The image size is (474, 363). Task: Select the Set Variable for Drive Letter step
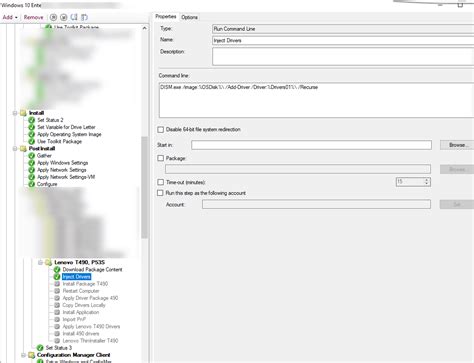click(x=66, y=127)
